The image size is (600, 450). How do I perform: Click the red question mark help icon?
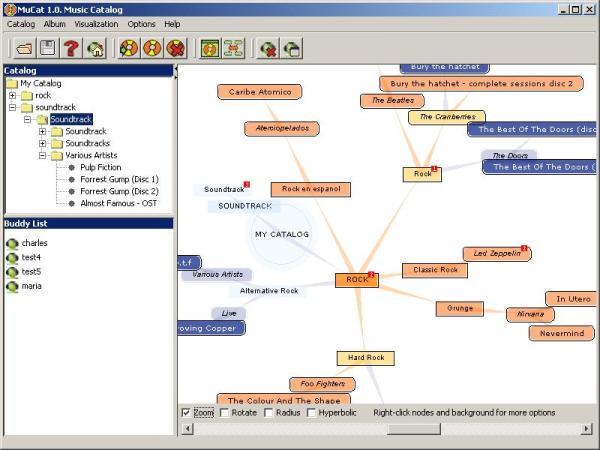[71, 49]
